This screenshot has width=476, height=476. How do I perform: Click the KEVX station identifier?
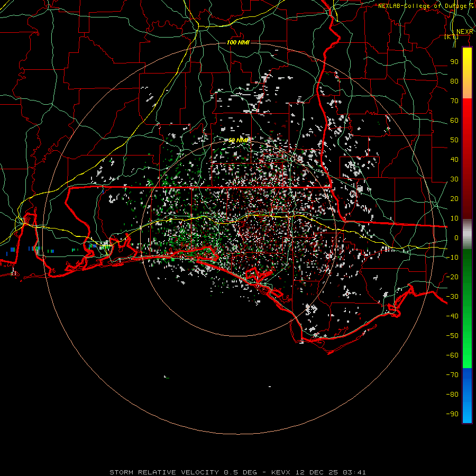point(281,472)
